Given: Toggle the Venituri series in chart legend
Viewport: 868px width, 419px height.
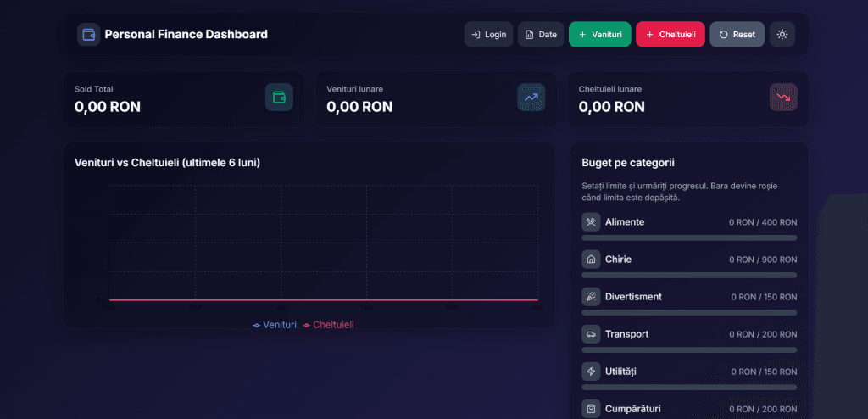Looking at the screenshot, I should click(275, 325).
